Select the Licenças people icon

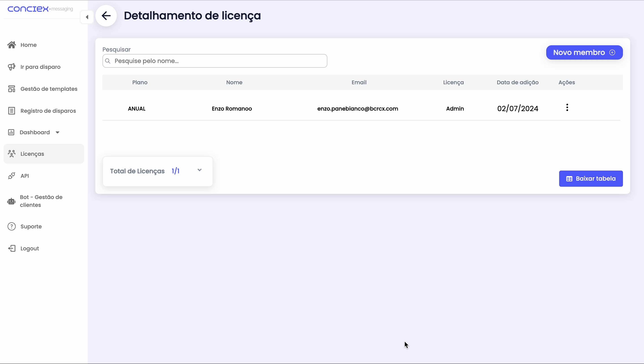coord(11,154)
